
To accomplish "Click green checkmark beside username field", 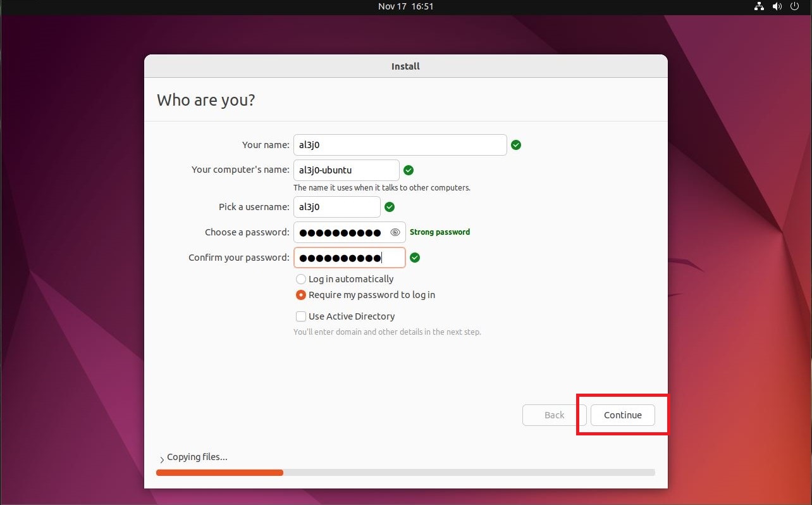I will tap(390, 207).
